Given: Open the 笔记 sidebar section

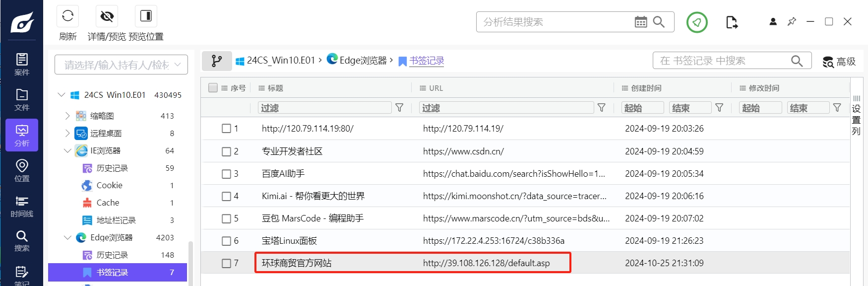Looking at the screenshot, I should 22,276.
